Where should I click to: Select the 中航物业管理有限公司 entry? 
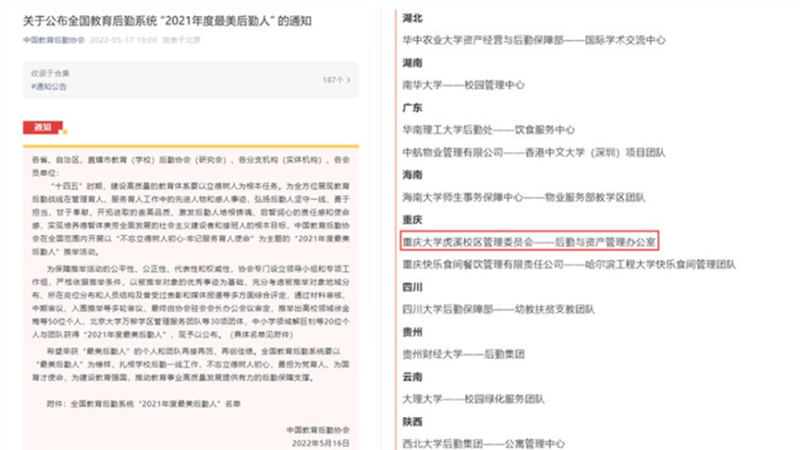(x=534, y=153)
